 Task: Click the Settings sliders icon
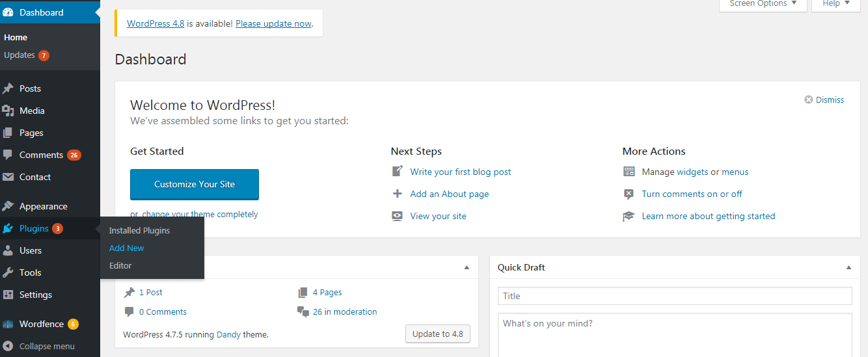[8, 295]
